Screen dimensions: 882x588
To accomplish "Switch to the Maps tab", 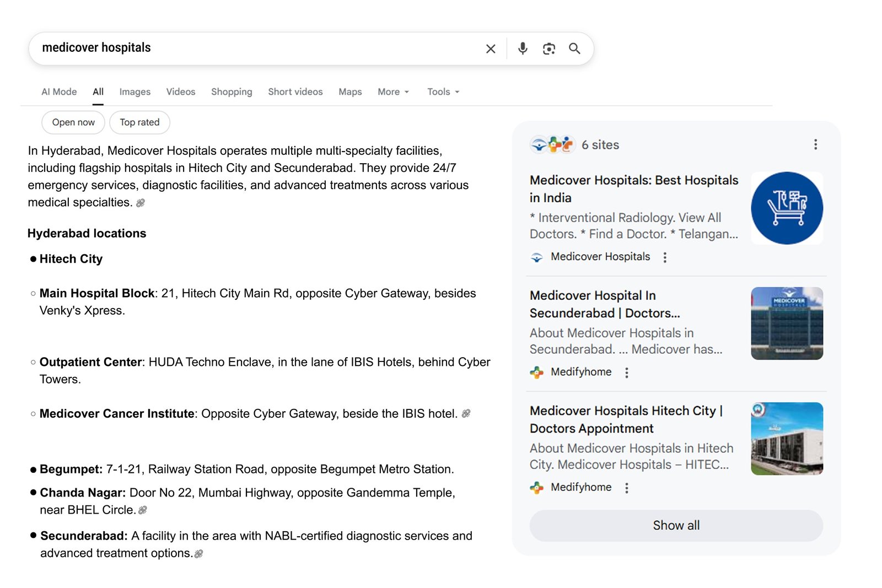I will 350,92.
